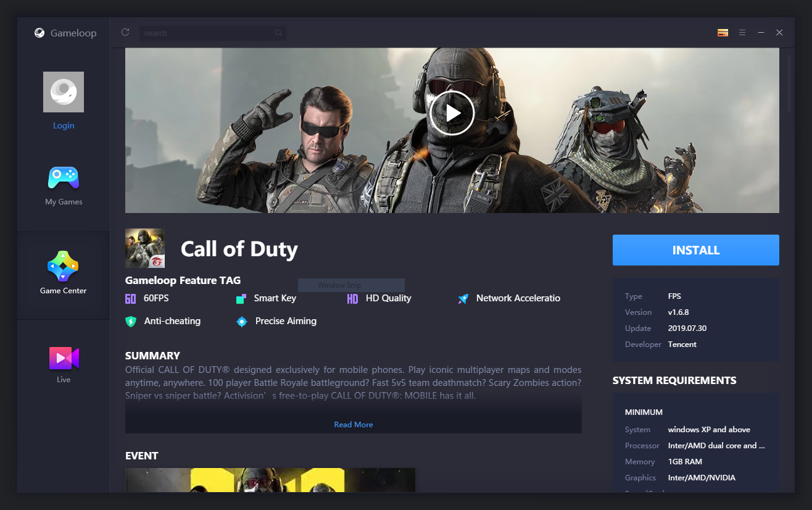Click the Gameloop logo icon
The image size is (812, 510).
39,33
